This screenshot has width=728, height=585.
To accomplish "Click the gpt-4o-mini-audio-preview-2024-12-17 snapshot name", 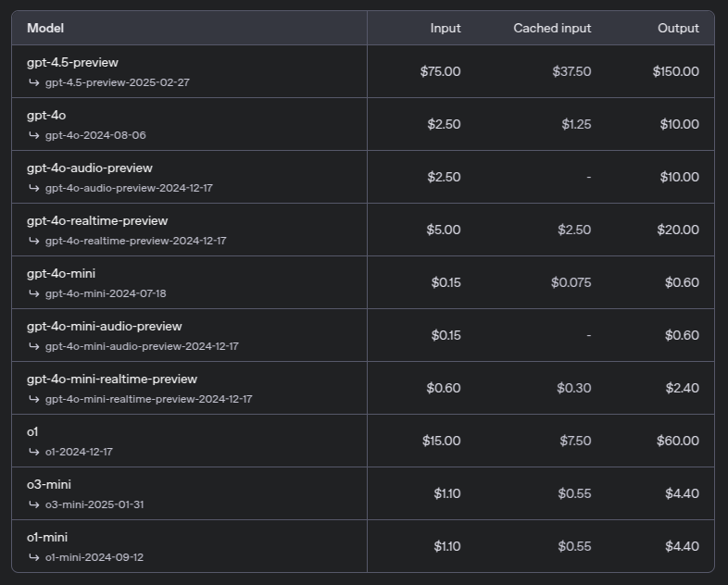I will pos(142,347).
